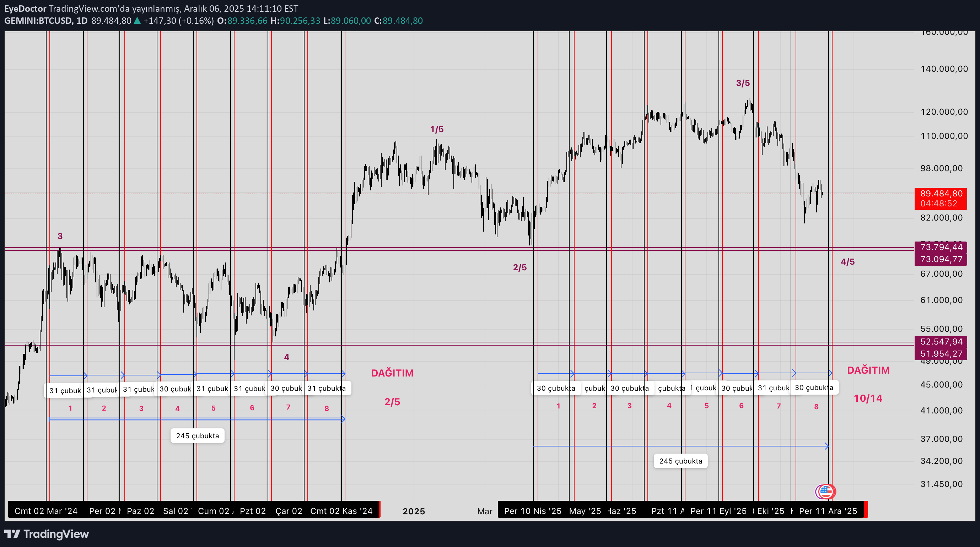Image resolution: width=980 pixels, height=547 pixels.
Task: Click the 73.794,44 horizontal line price tag
Action: click(x=941, y=247)
